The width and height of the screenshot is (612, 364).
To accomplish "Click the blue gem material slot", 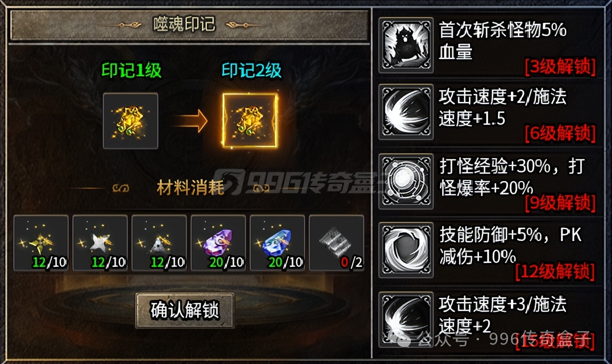I will click(277, 243).
